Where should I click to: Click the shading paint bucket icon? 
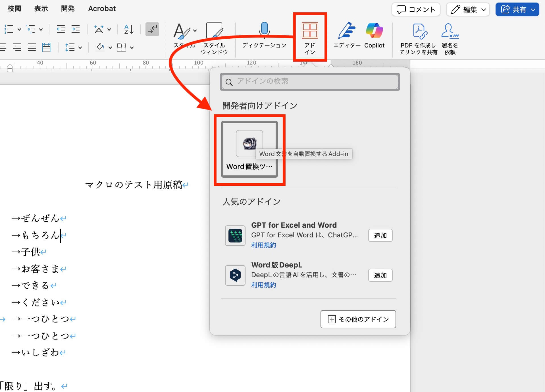click(100, 47)
